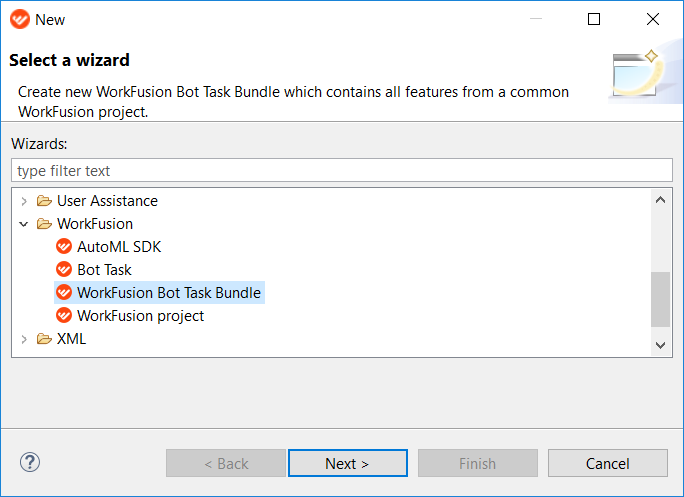Select the Bot Task wizard entry

(104, 270)
